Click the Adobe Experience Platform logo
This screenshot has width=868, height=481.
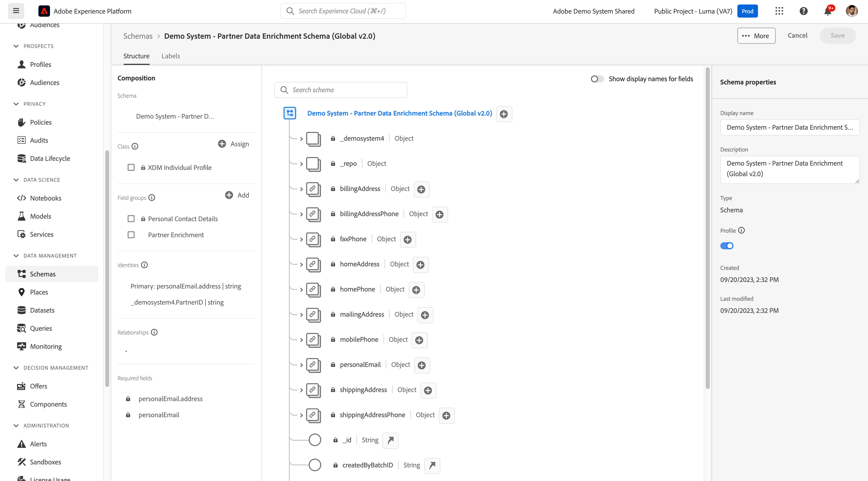(x=44, y=11)
